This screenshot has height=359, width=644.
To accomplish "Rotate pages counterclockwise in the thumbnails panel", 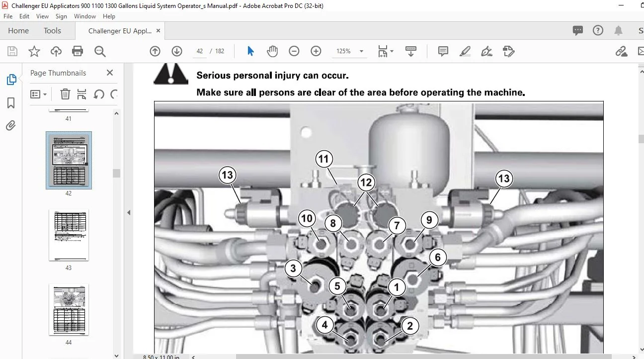I will point(99,94).
